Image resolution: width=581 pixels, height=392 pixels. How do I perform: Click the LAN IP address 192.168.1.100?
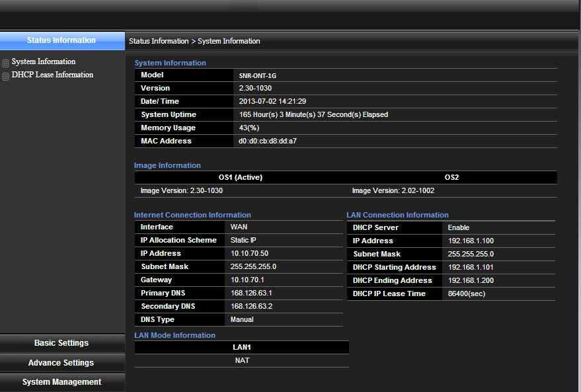pyautogui.click(x=471, y=241)
